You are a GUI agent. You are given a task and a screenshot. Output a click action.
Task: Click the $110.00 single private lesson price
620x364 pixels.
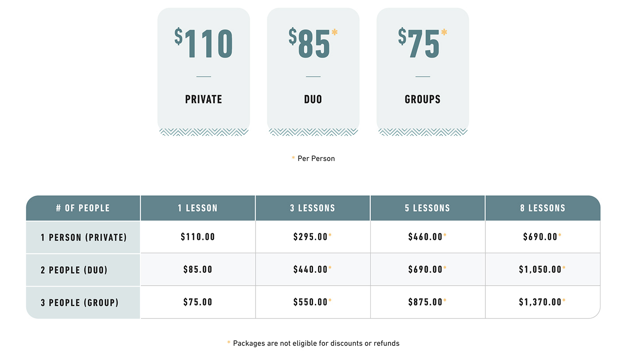click(x=198, y=237)
